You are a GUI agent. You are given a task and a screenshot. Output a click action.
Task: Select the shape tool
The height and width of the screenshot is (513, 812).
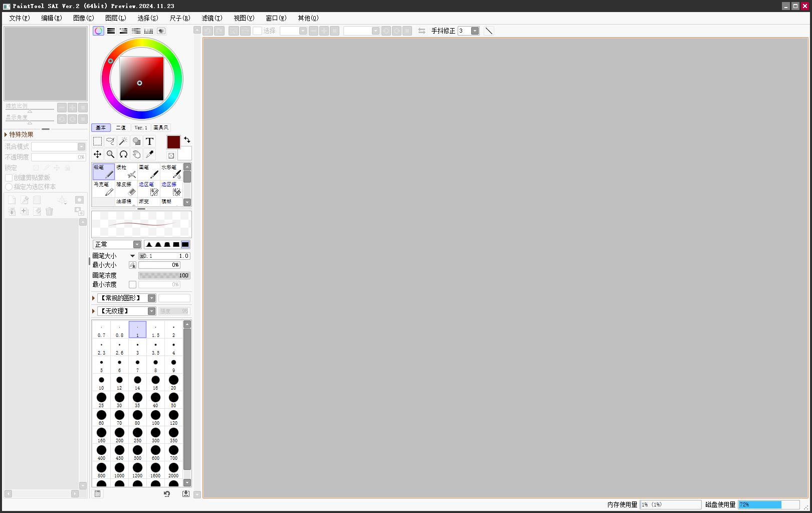coord(136,141)
